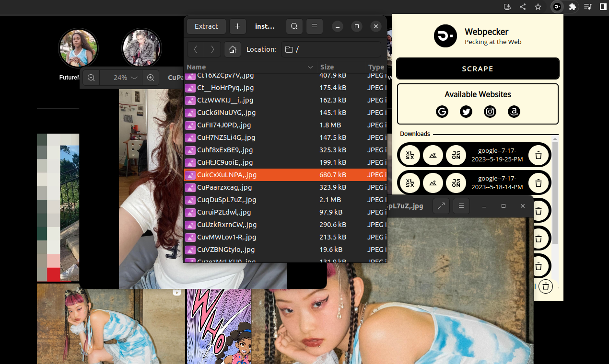Select file CuqDuSpL7uZ,.jpg
This screenshot has width=609, height=364.
coord(285,200)
